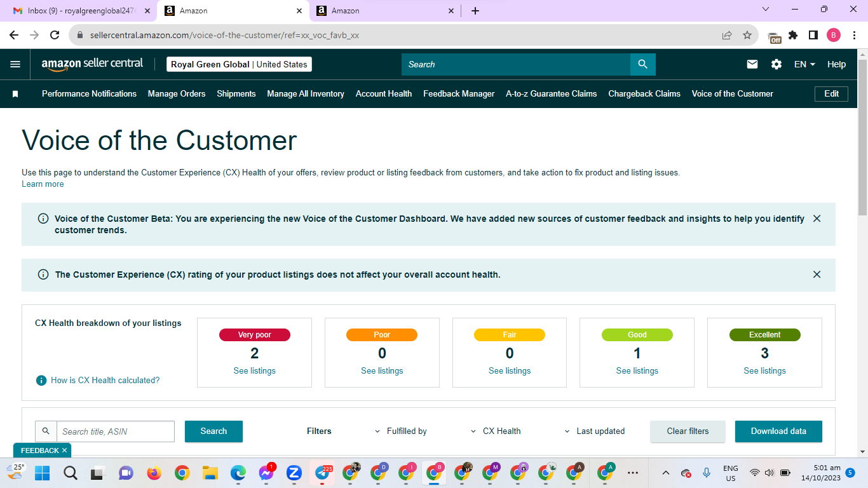Toggle the browser side panel icon

tap(813, 35)
